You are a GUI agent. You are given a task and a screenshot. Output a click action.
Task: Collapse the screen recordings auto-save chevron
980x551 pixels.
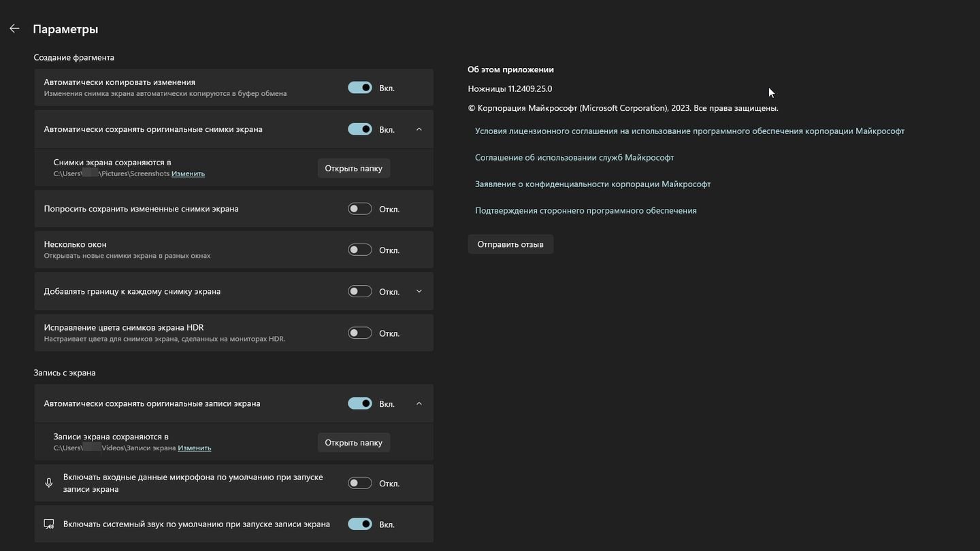[x=419, y=403]
